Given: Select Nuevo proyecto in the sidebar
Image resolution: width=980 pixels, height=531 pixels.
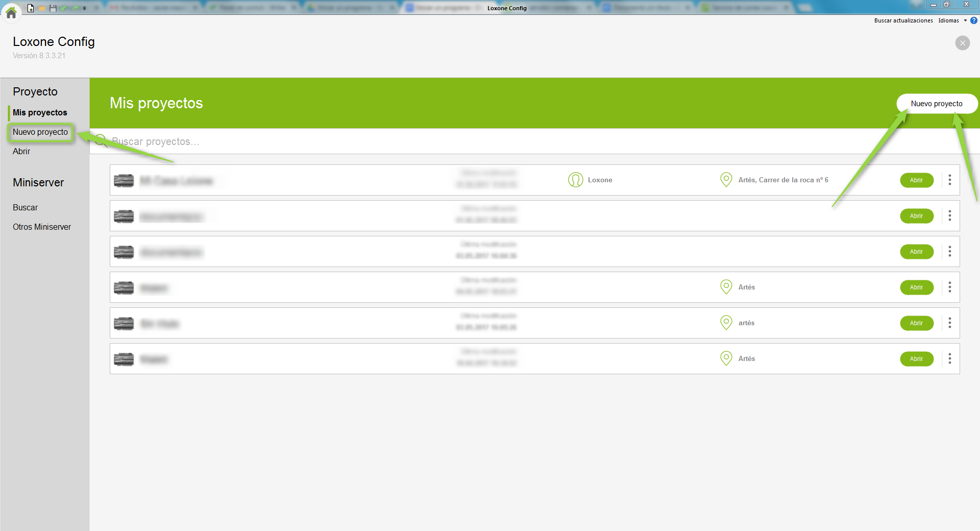Looking at the screenshot, I should click(40, 132).
